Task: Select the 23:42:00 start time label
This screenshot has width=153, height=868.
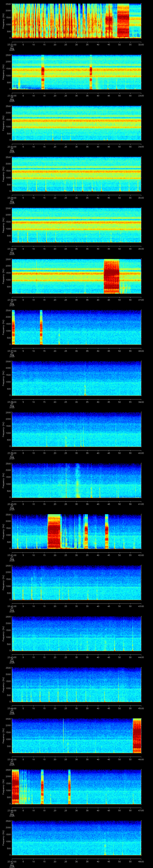Action: (x=12, y=606)
